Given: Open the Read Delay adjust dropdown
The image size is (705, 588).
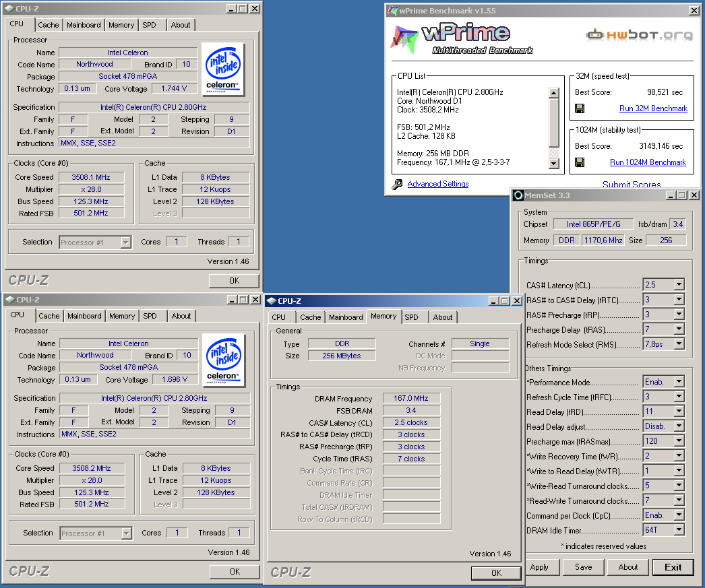Looking at the screenshot, I should click(x=679, y=426).
